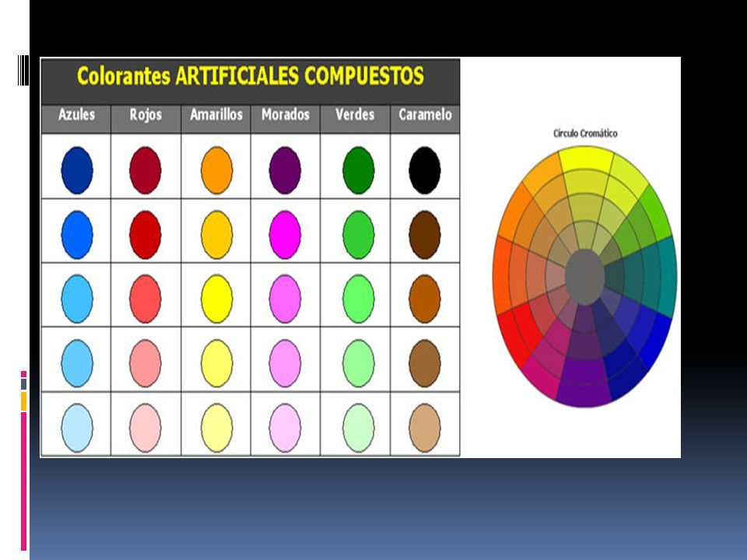Pick the palest yellow swatch under Amarillos

(x=217, y=428)
